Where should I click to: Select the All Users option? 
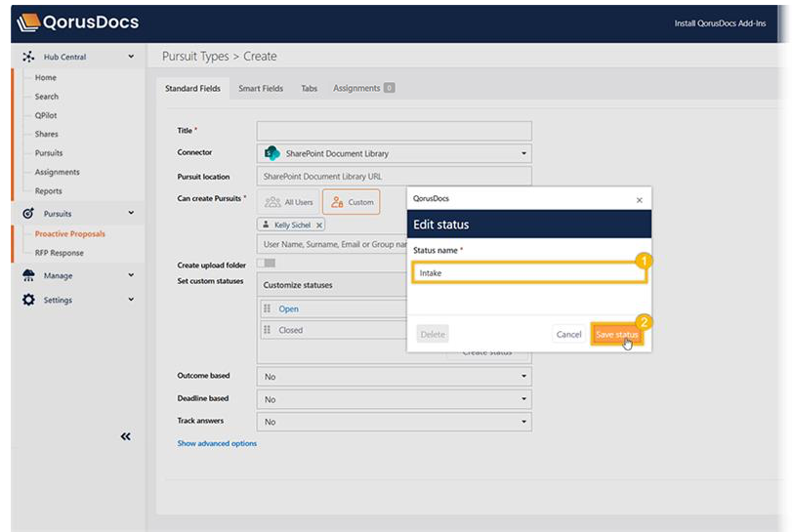click(x=289, y=202)
